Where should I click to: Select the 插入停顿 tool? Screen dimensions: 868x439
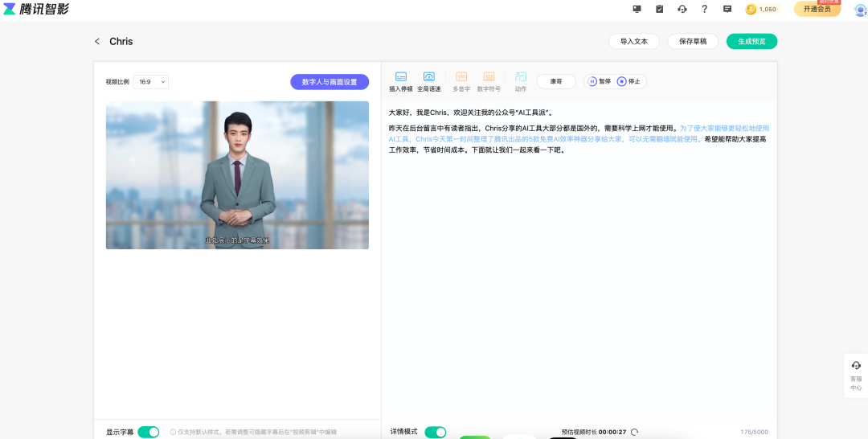(x=401, y=81)
